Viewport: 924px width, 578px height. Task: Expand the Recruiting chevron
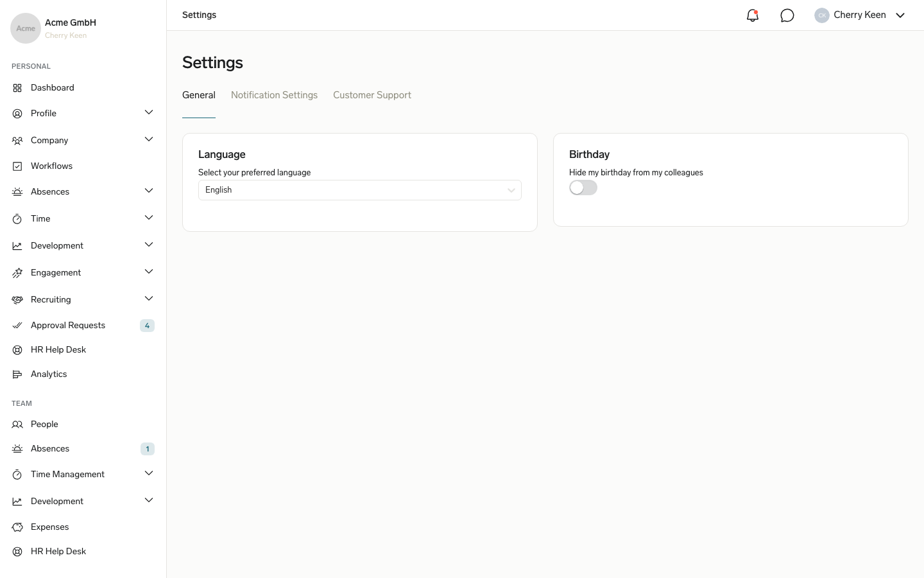click(149, 299)
